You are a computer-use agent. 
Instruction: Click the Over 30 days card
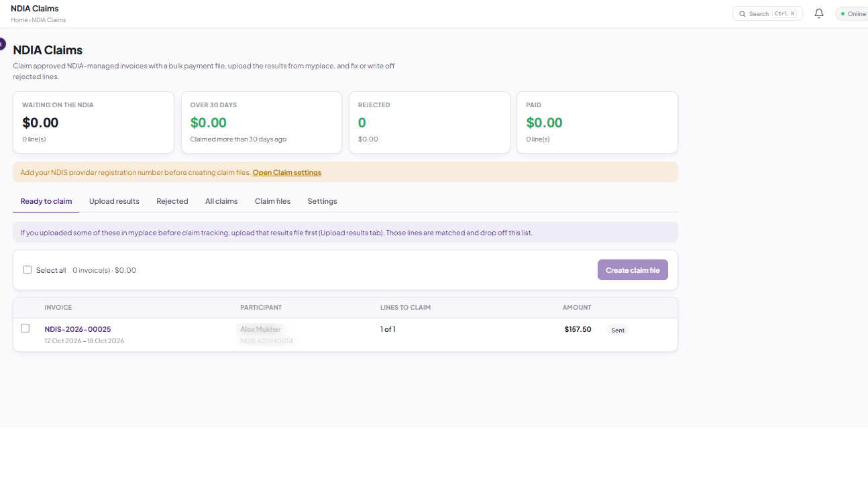[262, 122]
